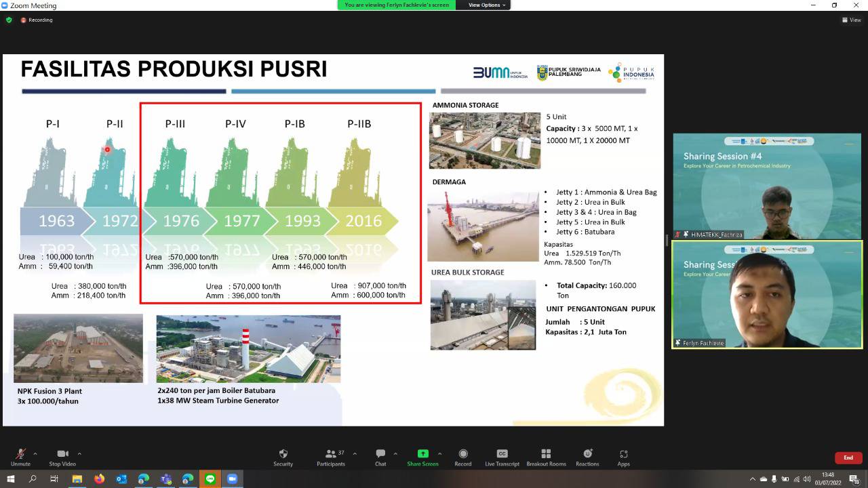868x488 pixels.
Task: Open Breakout Rooms
Action: click(x=546, y=457)
